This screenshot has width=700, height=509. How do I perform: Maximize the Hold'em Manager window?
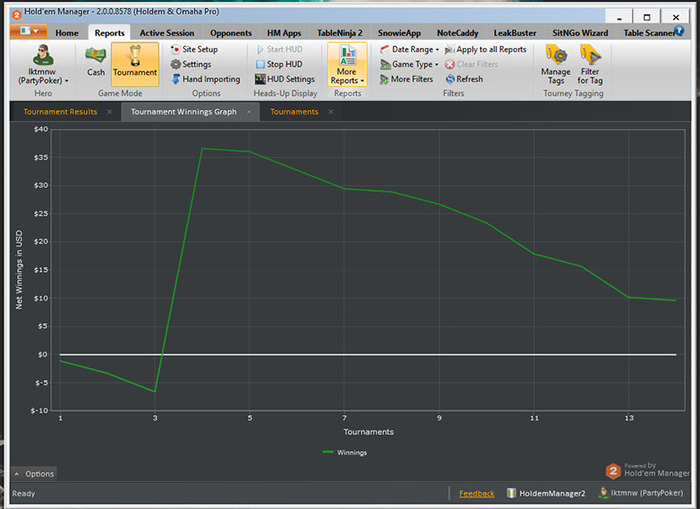click(x=646, y=17)
